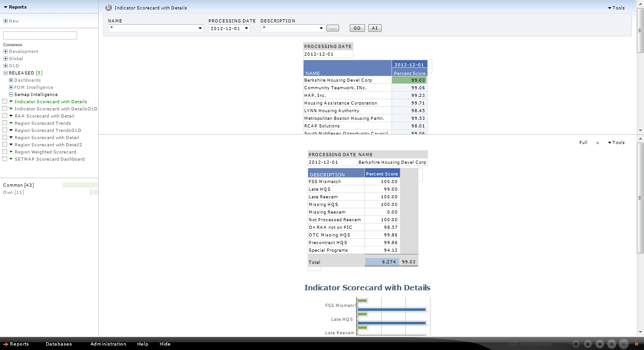Click Hide in the bottom bar

tap(165, 344)
